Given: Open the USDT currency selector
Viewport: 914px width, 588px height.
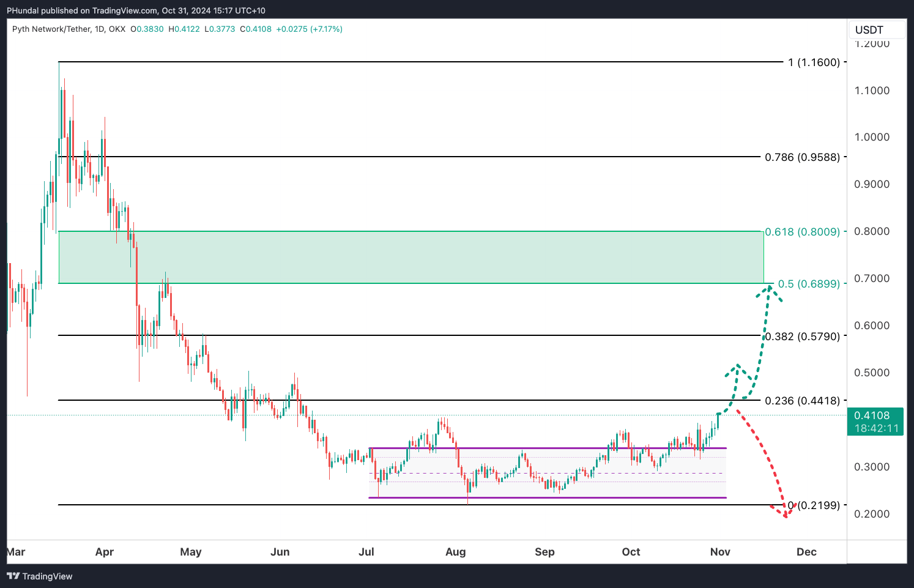Looking at the screenshot, I should [x=877, y=30].
